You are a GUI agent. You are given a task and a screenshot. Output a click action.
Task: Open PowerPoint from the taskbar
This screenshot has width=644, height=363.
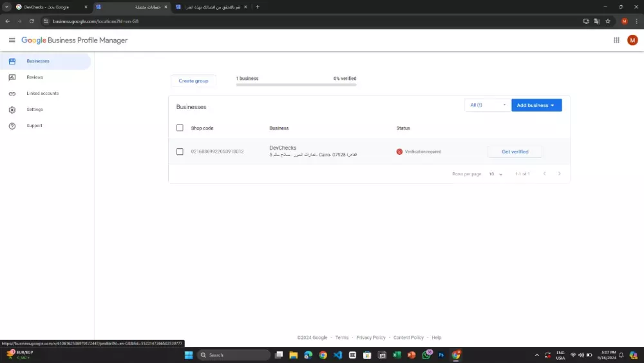point(412,355)
